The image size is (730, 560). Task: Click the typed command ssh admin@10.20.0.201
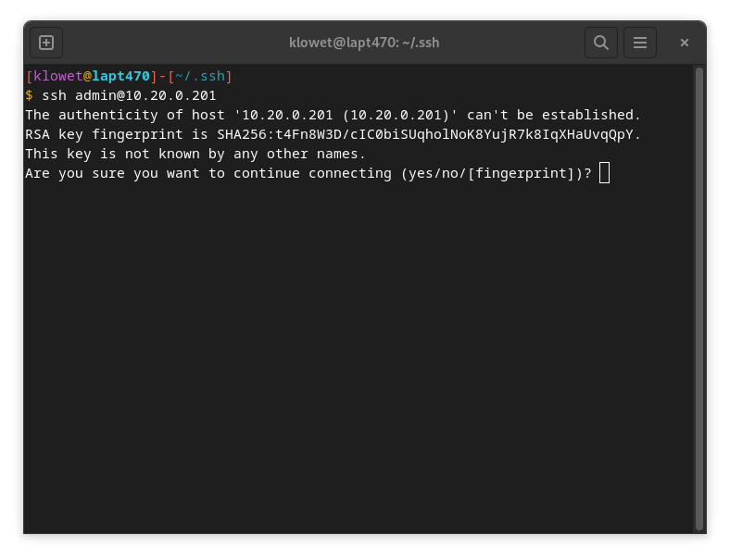coord(129,95)
